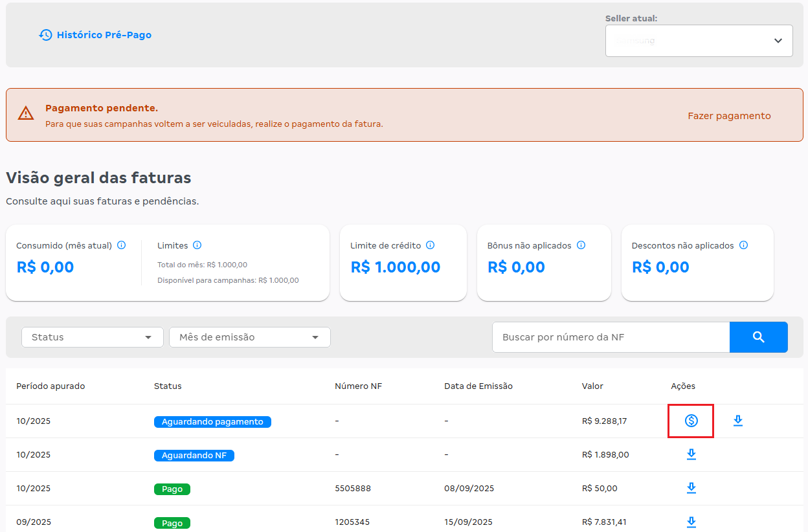This screenshot has width=808, height=532.
Task: Download the R$ 9.288,17 invoice
Action: 737,421
